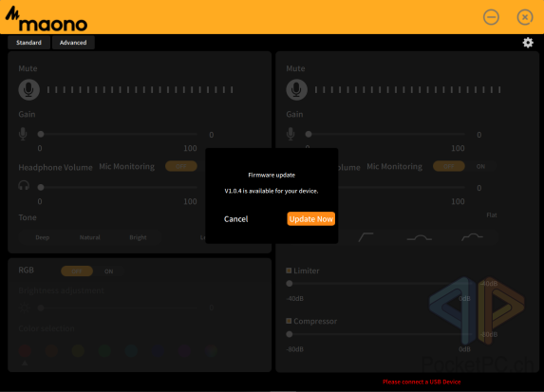544x392 pixels.
Task: Enable the Limiter checkbox
Action: (x=289, y=271)
